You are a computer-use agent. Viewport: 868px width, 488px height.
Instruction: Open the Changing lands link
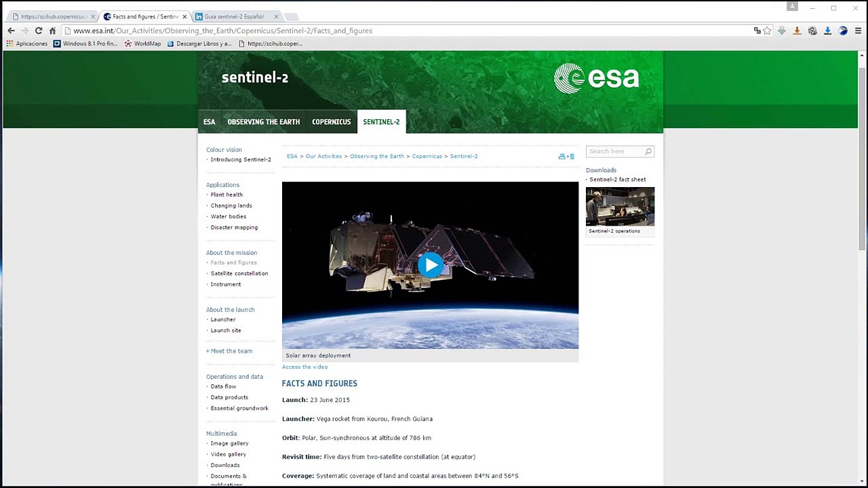click(x=231, y=205)
